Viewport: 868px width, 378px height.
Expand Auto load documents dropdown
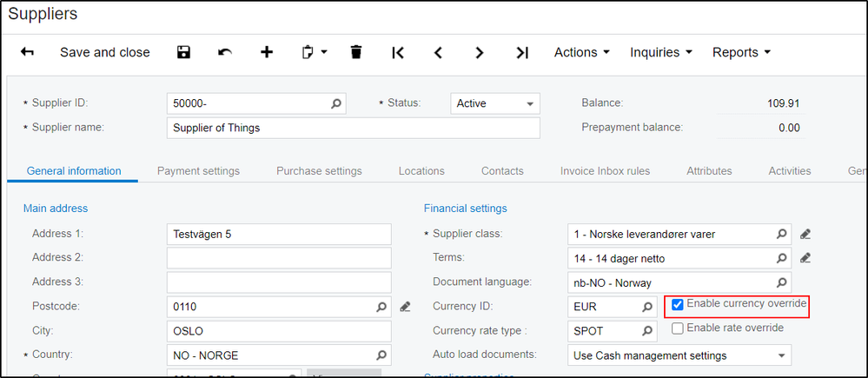(x=783, y=355)
